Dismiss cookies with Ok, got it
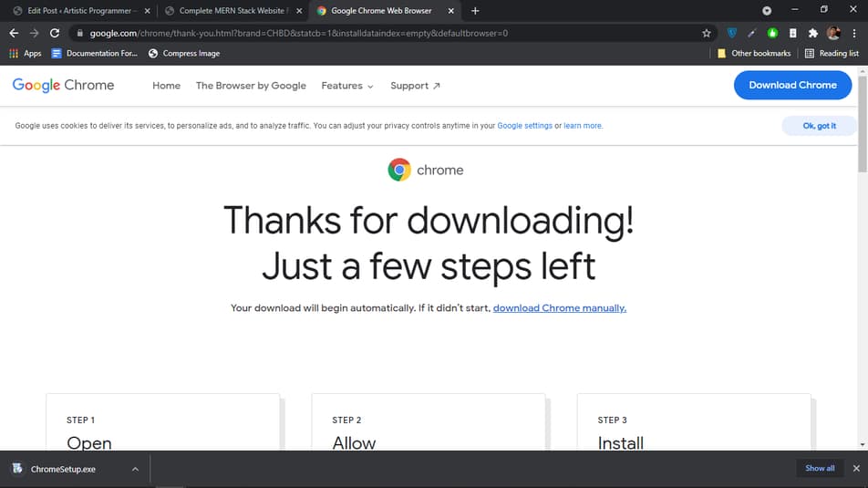Viewport: 868px width, 488px height. click(x=820, y=126)
